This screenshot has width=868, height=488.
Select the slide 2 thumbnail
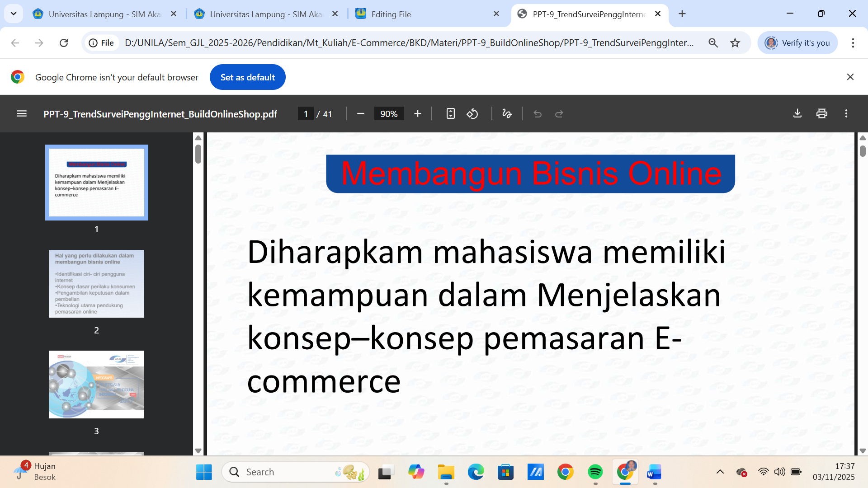(x=97, y=284)
